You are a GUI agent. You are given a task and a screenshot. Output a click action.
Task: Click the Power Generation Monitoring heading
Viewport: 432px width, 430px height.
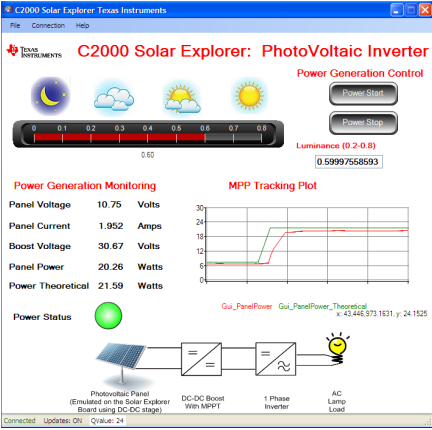pos(85,186)
